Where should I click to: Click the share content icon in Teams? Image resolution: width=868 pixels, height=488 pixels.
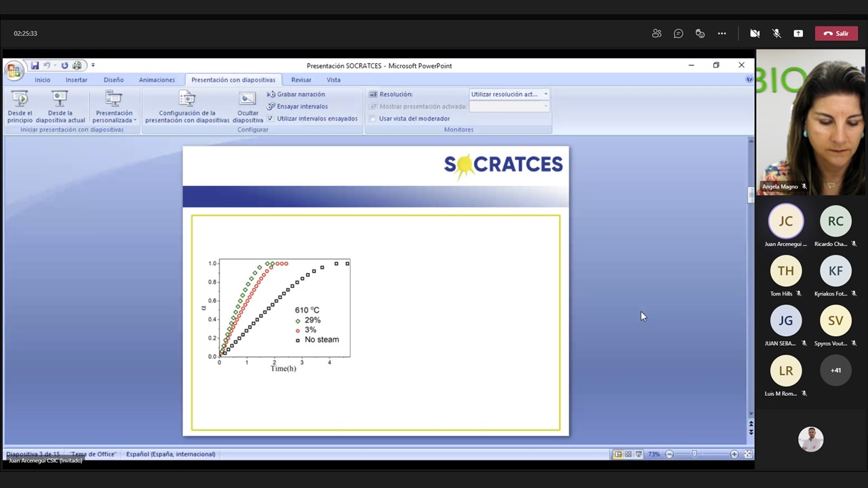pos(798,33)
